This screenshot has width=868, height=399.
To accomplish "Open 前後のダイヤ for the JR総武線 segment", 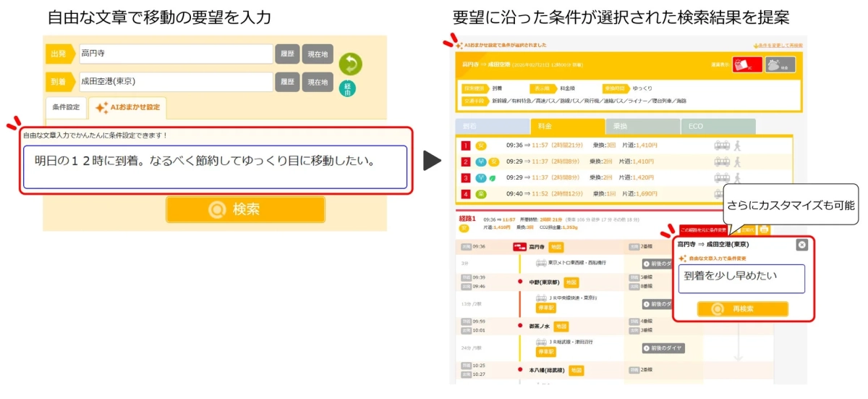I will tap(663, 348).
